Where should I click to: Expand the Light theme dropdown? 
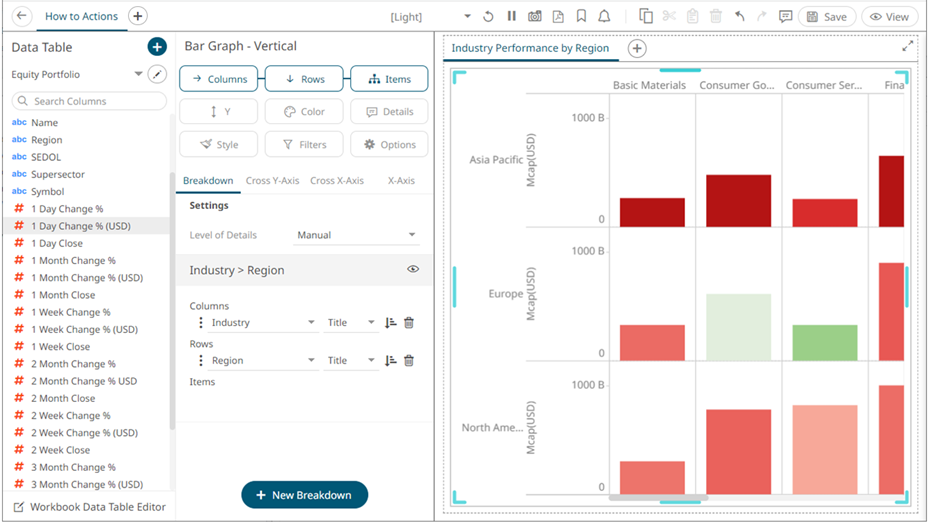[x=467, y=17]
